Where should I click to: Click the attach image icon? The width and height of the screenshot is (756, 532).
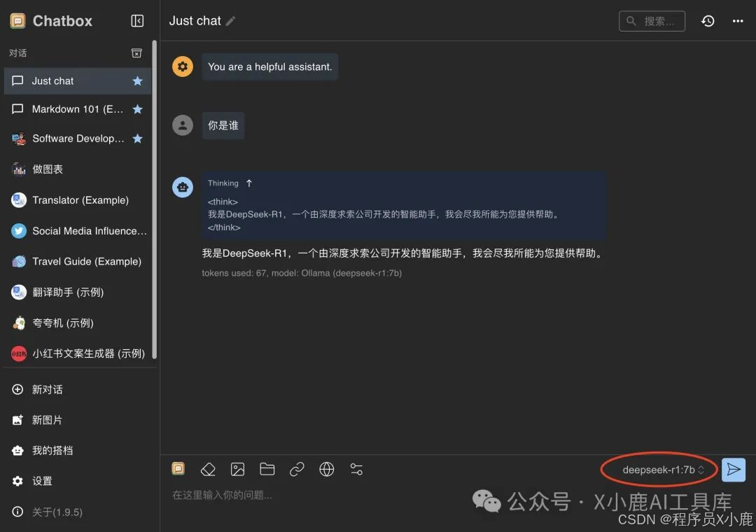[x=238, y=469]
